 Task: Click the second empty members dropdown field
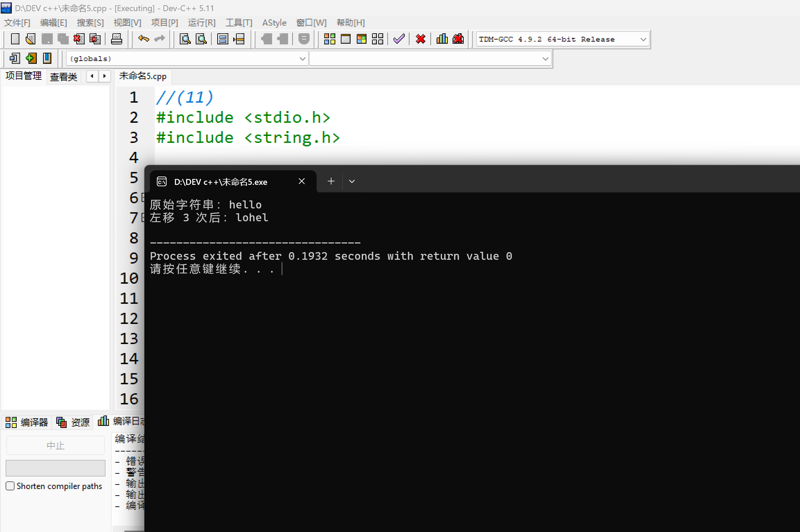point(430,59)
